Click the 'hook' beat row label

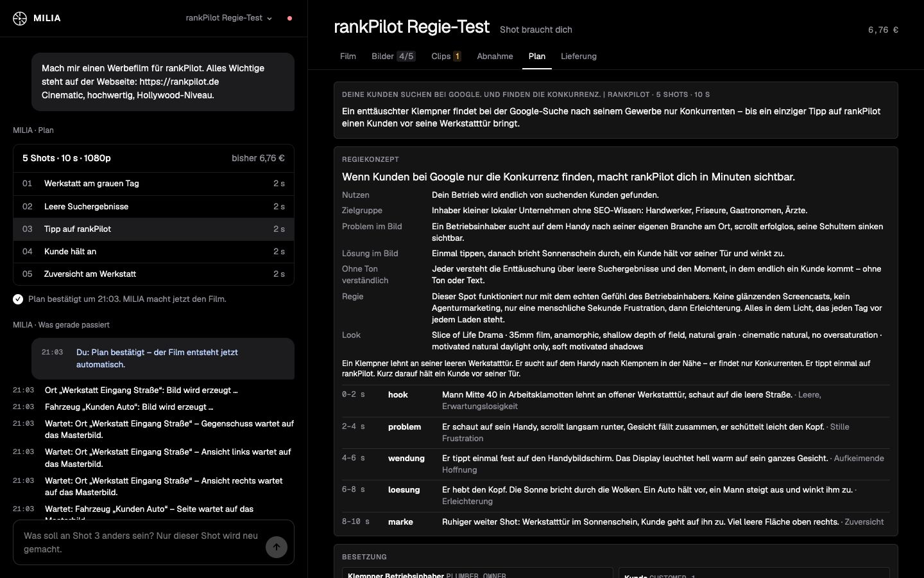tap(398, 395)
